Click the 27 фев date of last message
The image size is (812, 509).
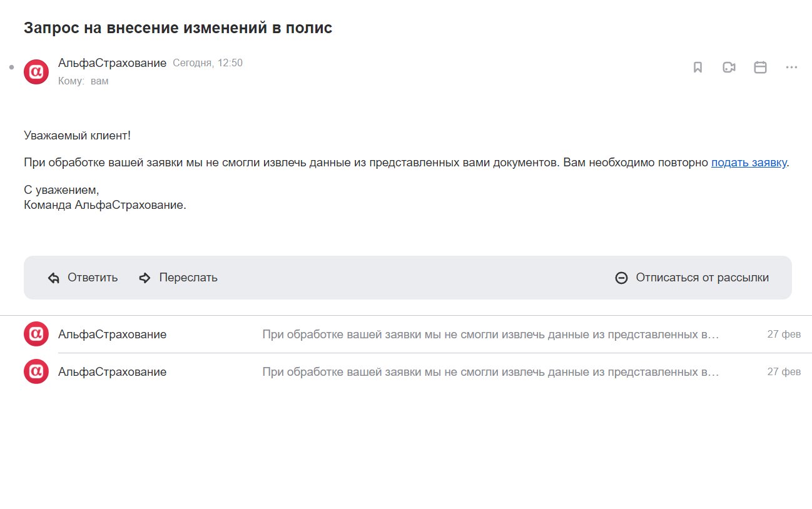784,372
